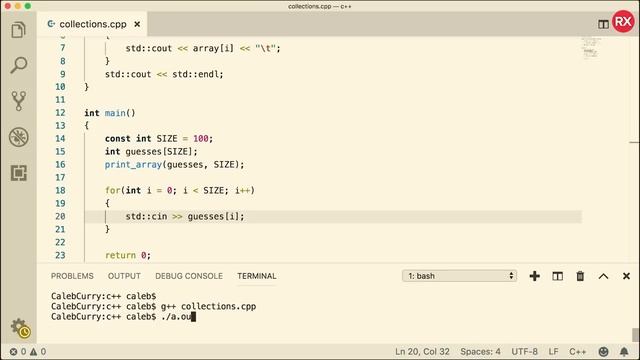Open the '1: bash' terminal dropdown

click(x=460, y=276)
